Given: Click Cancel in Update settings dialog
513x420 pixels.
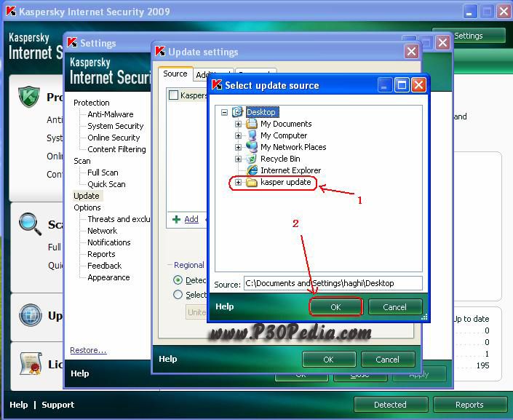Looking at the screenshot, I should (388, 360).
